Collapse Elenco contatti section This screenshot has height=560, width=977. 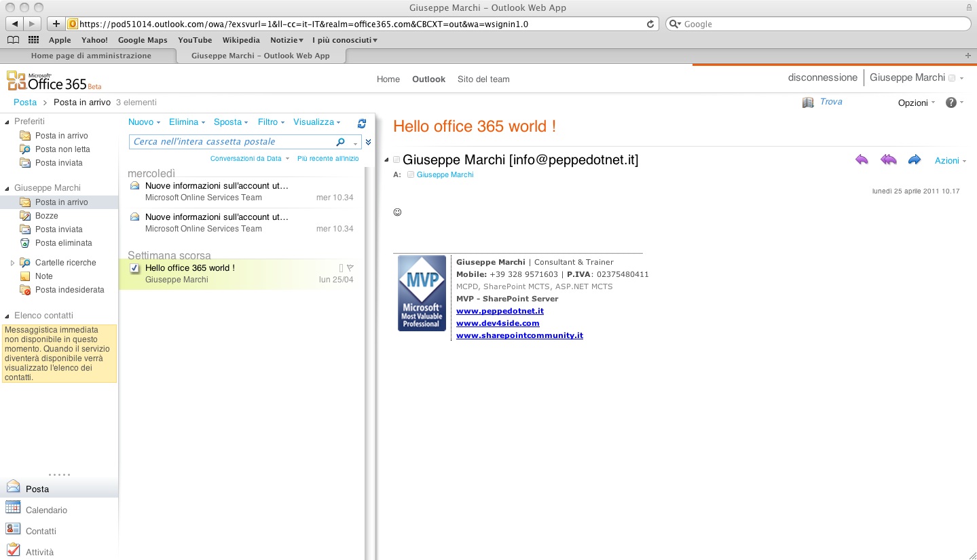click(x=7, y=316)
